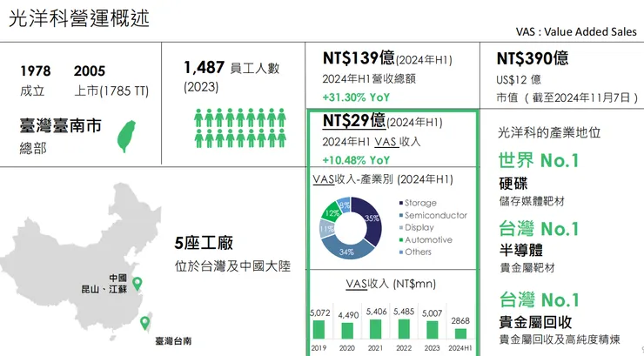
Task: Click the 臺灣臺南市 headquarters heading
Action: point(60,125)
